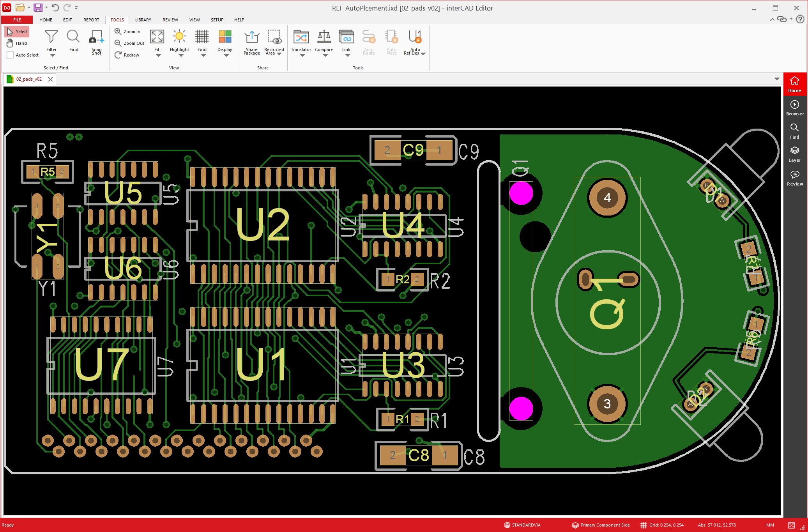Open the Layer panel in sidebar
The height and width of the screenshot is (532, 808).
pos(794,154)
